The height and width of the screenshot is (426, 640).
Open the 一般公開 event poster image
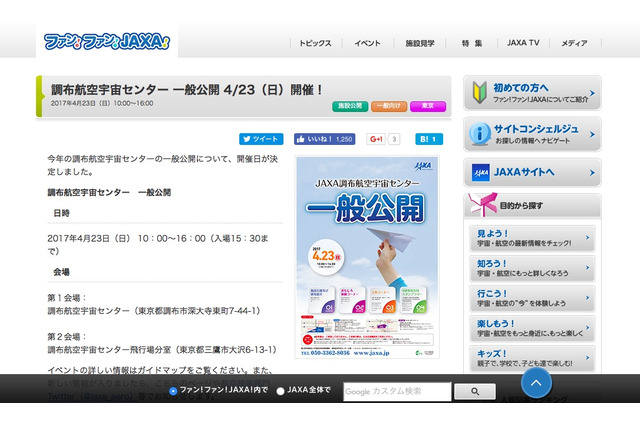coord(367,257)
